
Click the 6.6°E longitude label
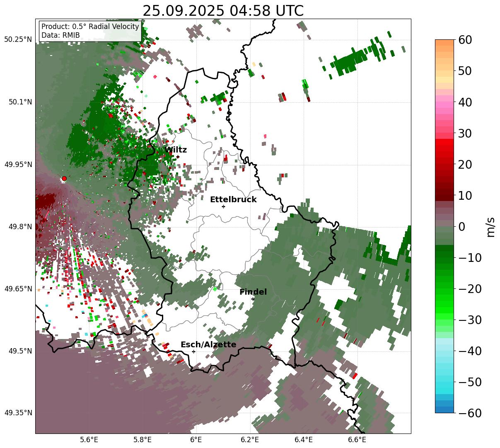pos(357,439)
